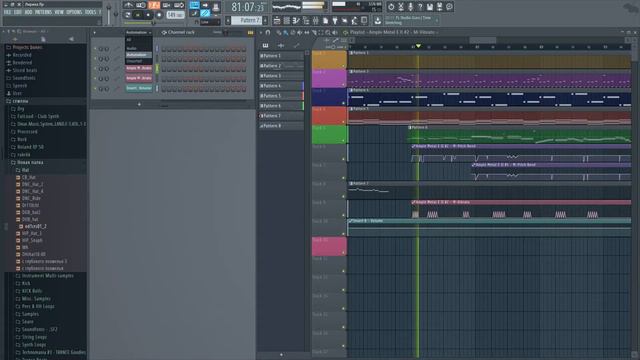Show pattern clips via picker piano icon
This screenshot has width=640, height=360.
pyautogui.click(x=265, y=45)
